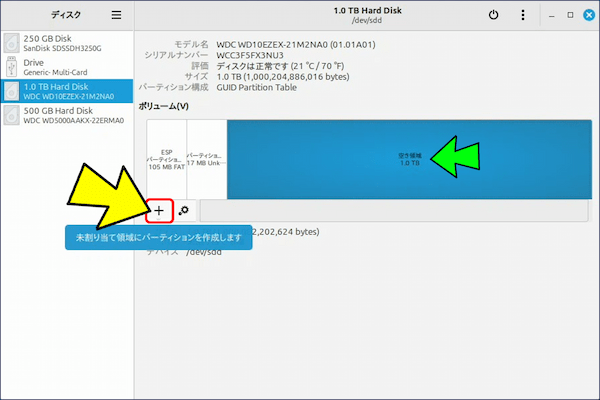
Task: Select the 17 MB Unknown partition block
Action: pyautogui.click(x=206, y=159)
